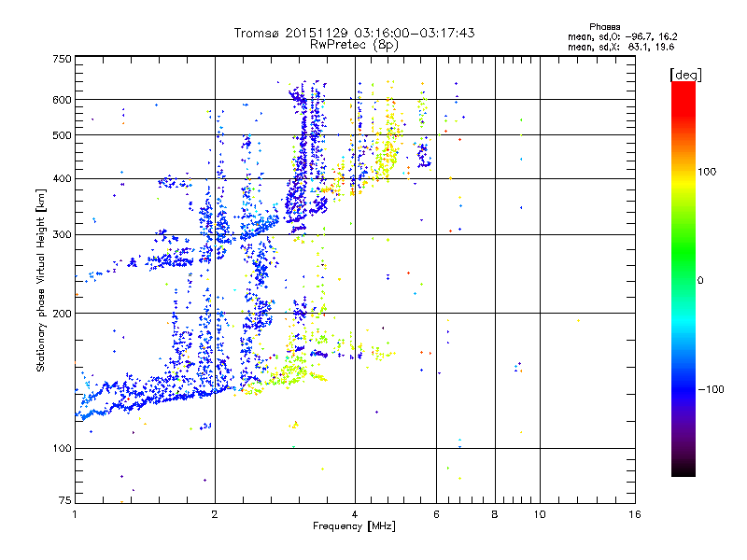
Task: Click the x-axis '10' tick label
Action: 540,514
